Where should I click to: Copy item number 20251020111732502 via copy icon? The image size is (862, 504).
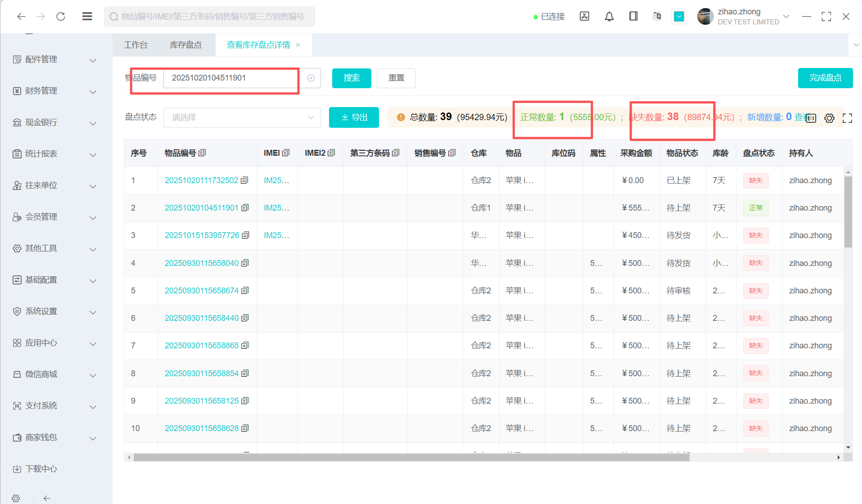244,180
